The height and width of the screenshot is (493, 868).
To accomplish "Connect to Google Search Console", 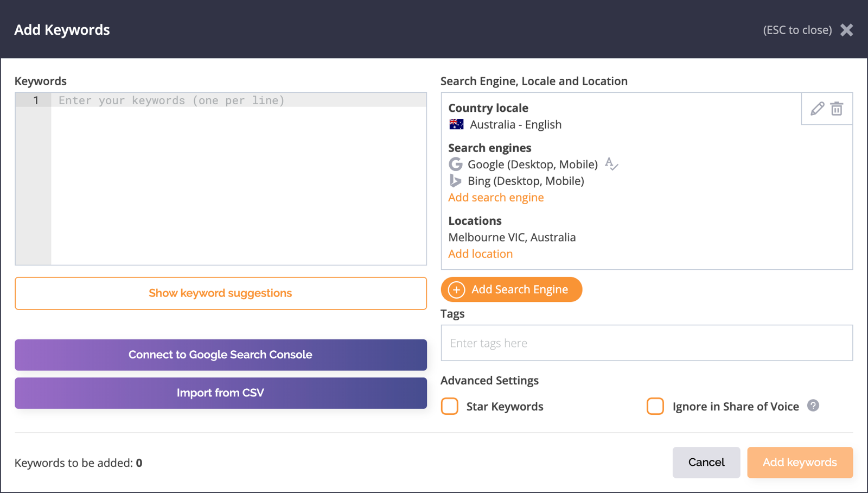I will point(220,355).
